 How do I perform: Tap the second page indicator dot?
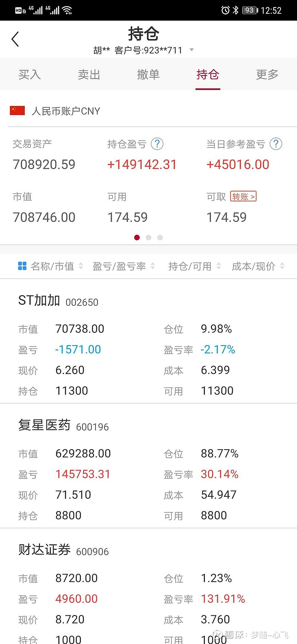(x=148, y=237)
